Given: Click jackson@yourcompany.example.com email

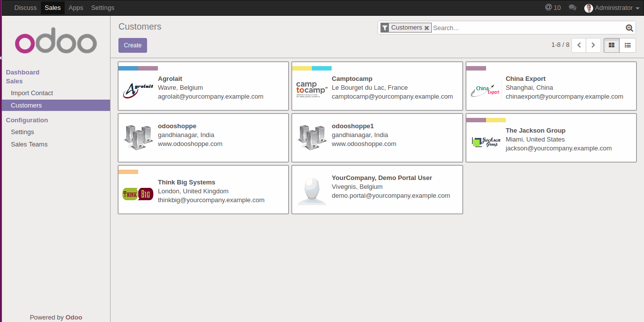Looking at the screenshot, I should [x=559, y=148].
